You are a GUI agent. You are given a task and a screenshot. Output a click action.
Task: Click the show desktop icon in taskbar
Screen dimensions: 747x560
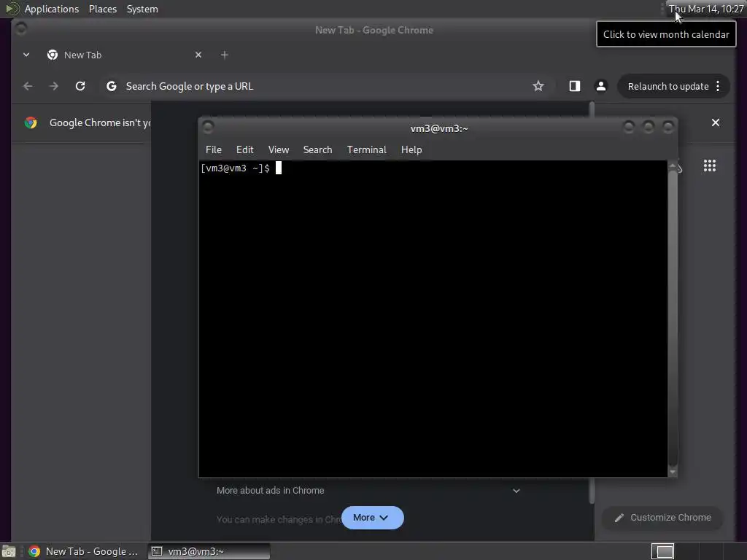pyautogui.click(x=9, y=551)
